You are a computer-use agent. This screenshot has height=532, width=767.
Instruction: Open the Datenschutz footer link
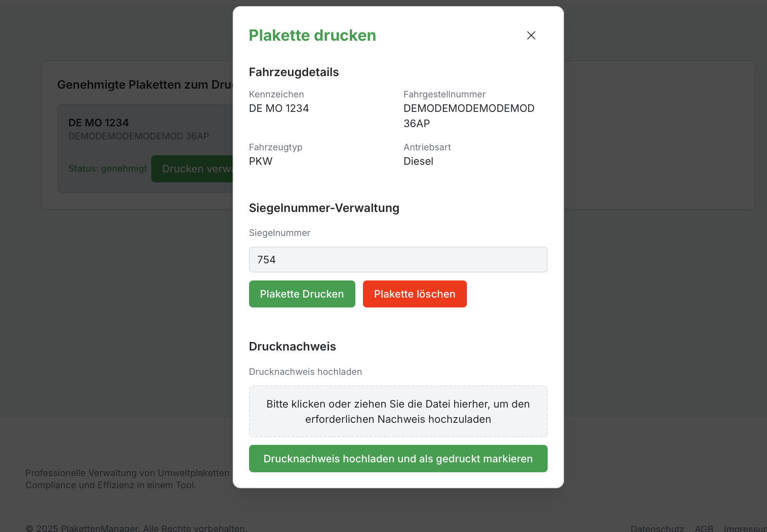point(657,528)
